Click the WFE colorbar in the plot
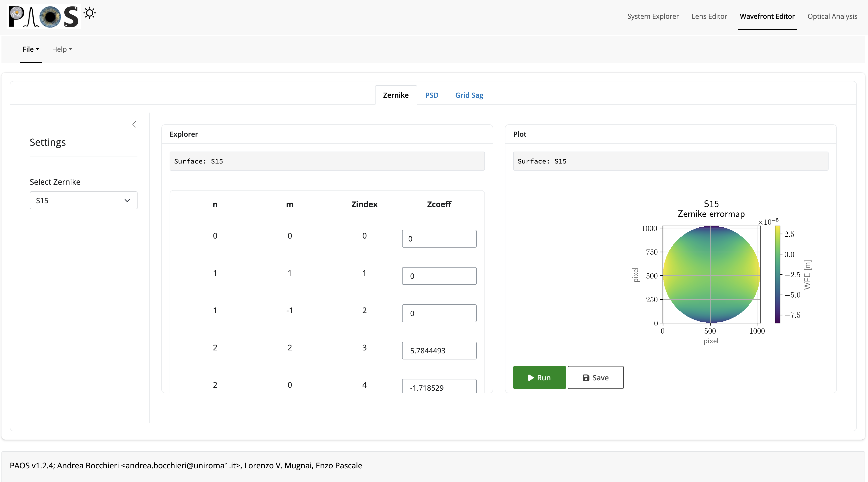The width and height of the screenshot is (868, 482). 777,274
